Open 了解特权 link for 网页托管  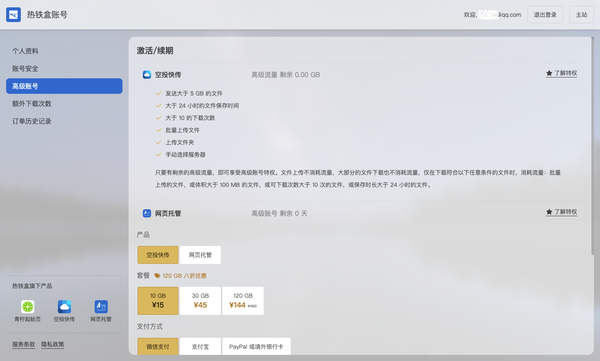(x=561, y=212)
